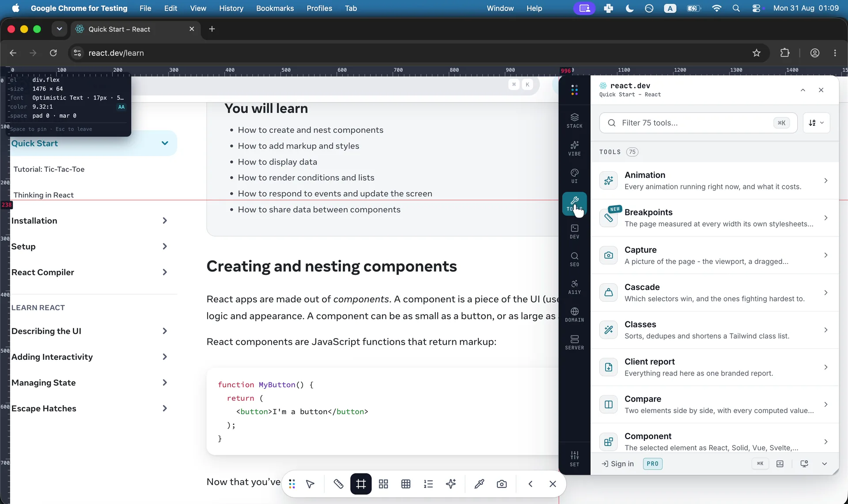Viewport: 848px width, 504px height.
Task: Open the Profiles menu in the menu bar
Action: [x=319, y=8]
